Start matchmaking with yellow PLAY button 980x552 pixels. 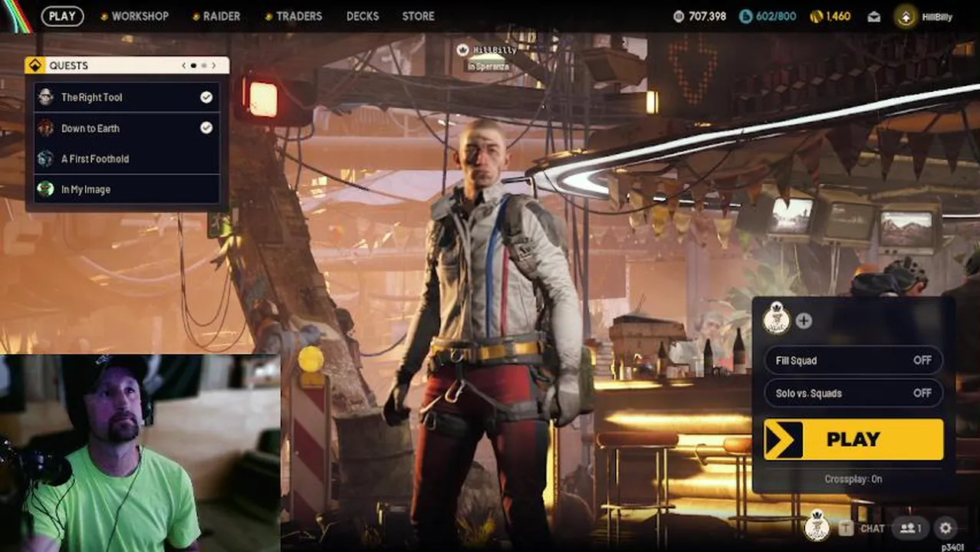point(853,439)
